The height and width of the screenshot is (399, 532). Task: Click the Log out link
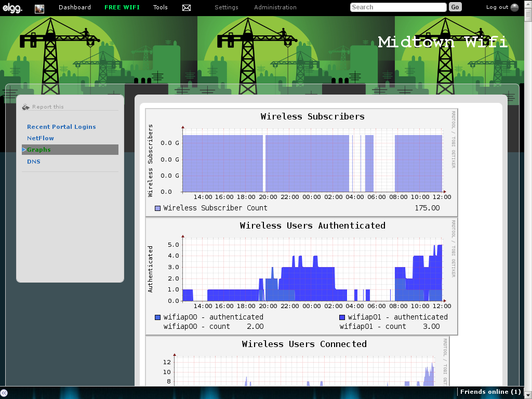(x=497, y=7)
